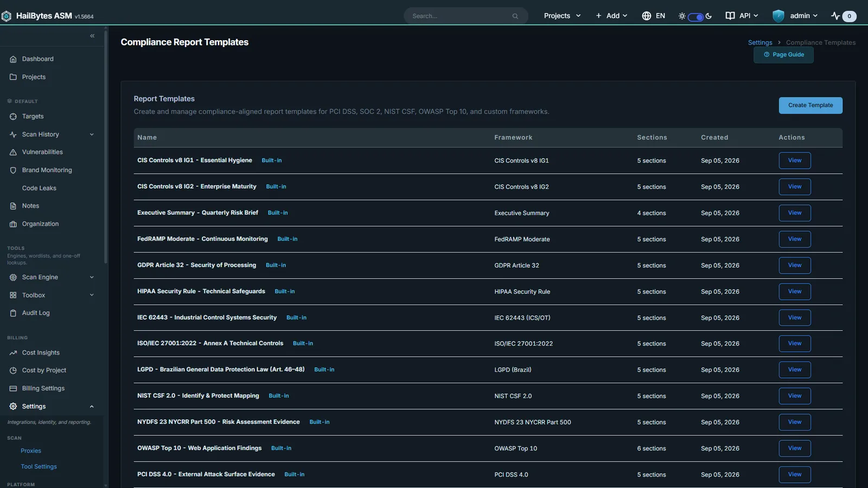868x488 pixels.
Task: Expand the Scan Engine chevron
Action: [92, 277]
